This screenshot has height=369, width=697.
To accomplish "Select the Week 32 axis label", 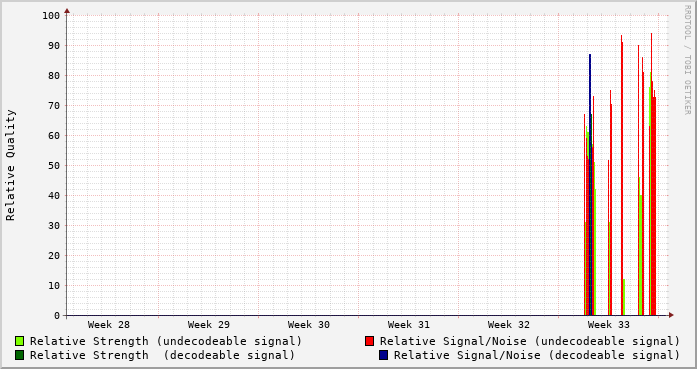I will 509,325.
